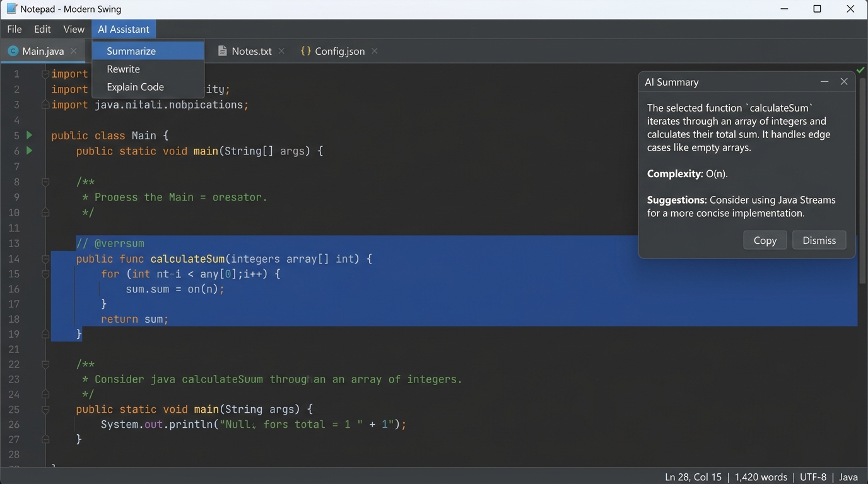Collapse the comment fold at line 8
This screenshot has height=484, width=868.
click(45, 182)
